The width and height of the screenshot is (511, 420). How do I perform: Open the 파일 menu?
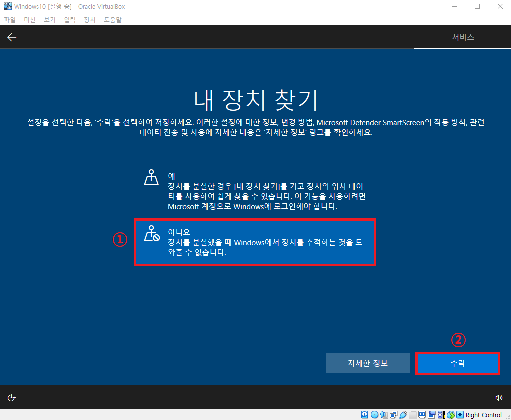(10, 20)
